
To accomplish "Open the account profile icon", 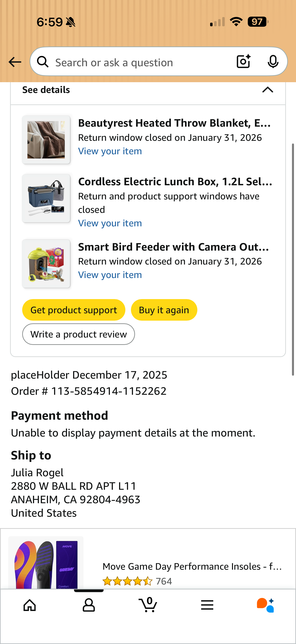I will (89, 605).
